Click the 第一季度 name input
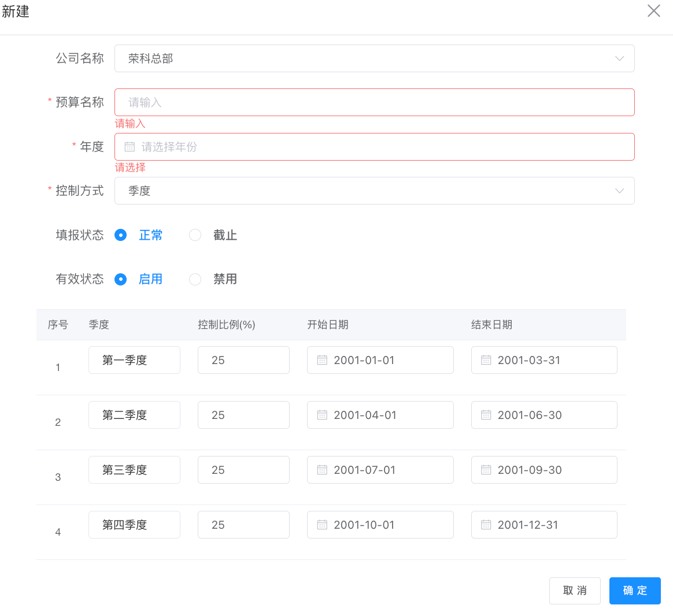This screenshot has width=673, height=616. click(134, 360)
